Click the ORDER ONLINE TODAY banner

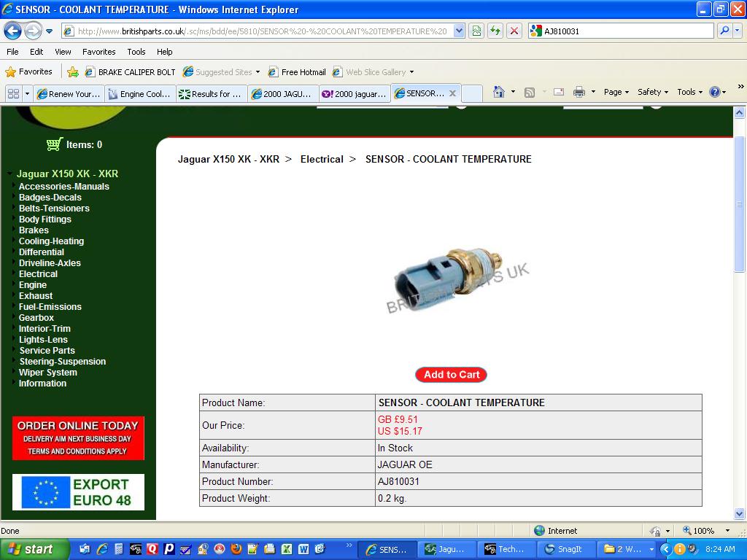78,438
